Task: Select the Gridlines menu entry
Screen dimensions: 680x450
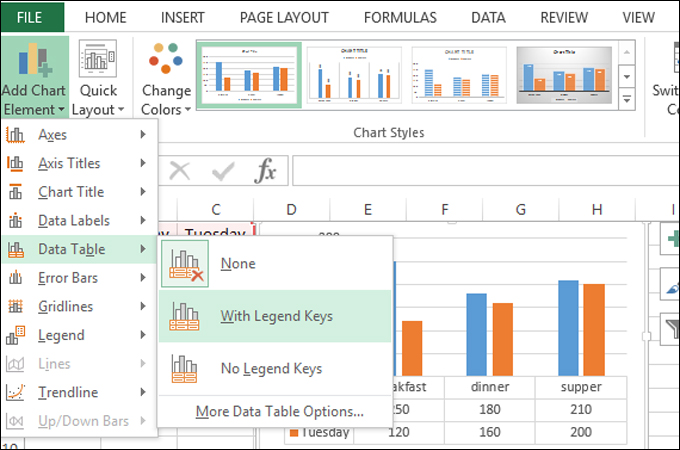Action: pyautogui.click(x=79, y=306)
